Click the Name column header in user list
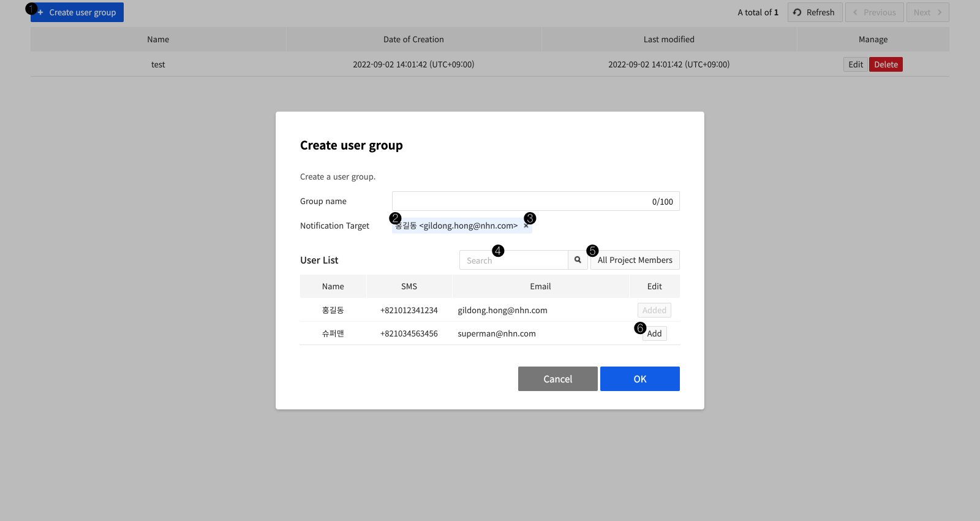Viewport: 980px width, 521px height. click(x=333, y=286)
